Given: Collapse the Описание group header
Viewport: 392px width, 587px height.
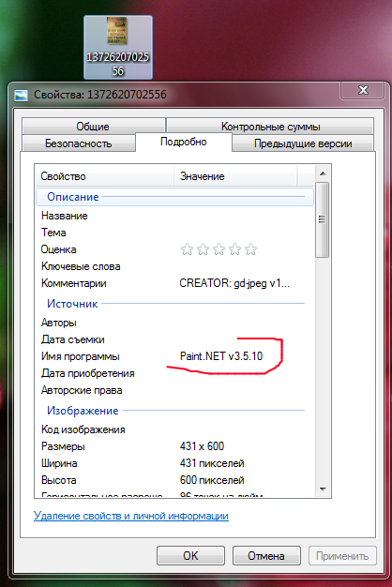Looking at the screenshot, I should pos(174,197).
